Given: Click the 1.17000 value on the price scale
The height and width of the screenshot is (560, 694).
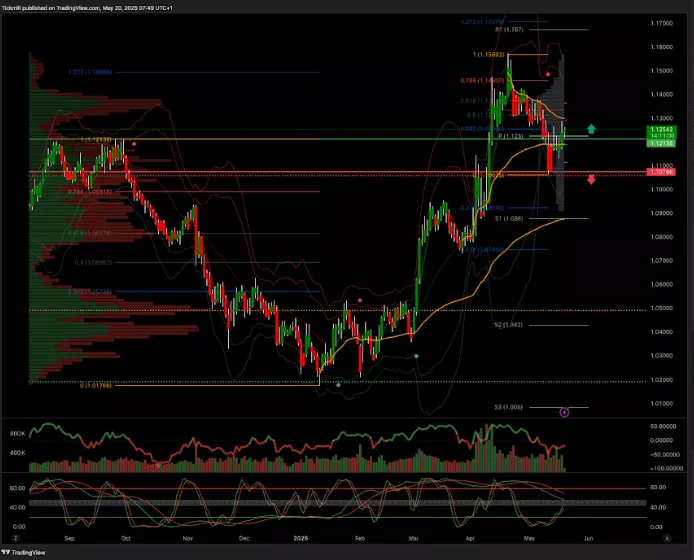Looking at the screenshot, I should [x=660, y=23].
